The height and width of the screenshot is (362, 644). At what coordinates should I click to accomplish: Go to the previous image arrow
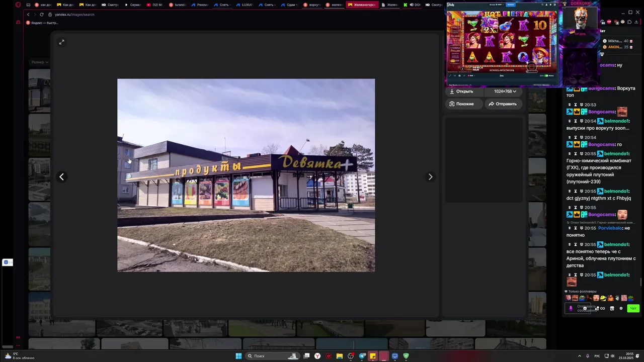pyautogui.click(x=61, y=177)
